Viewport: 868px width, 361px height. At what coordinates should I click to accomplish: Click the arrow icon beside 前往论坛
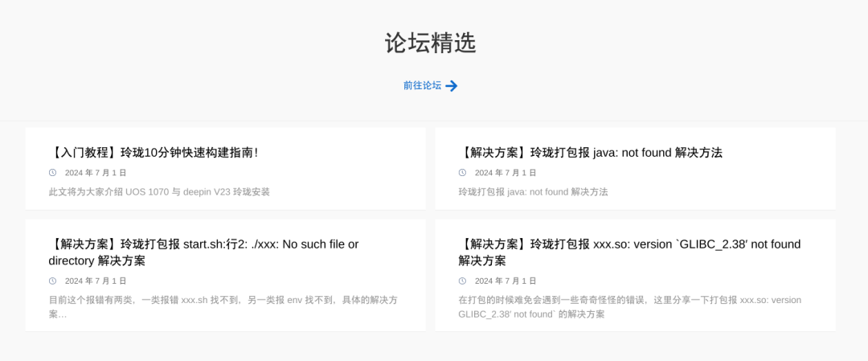(452, 86)
